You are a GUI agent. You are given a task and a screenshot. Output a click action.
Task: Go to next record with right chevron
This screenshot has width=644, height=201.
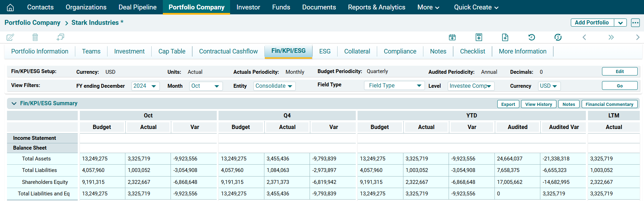[637, 37]
